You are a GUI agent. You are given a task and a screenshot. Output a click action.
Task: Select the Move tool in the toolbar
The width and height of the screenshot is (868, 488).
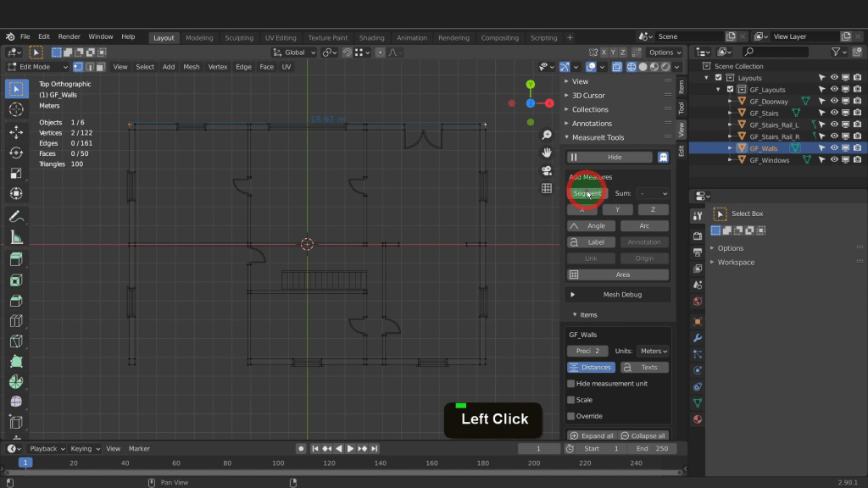(x=15, y=132)
